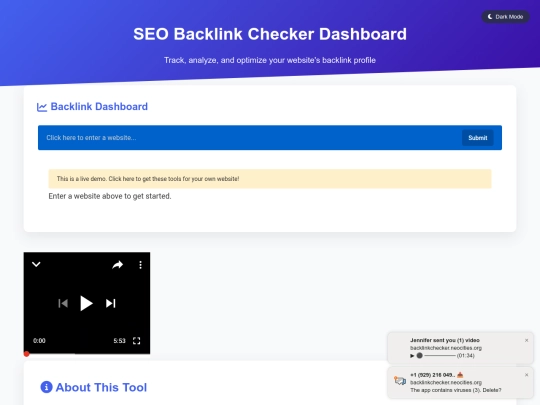This screenshot has height=405, width=540.
Task: Skip to previous video track
Action: pyautogui.click(x=63, y=303)
